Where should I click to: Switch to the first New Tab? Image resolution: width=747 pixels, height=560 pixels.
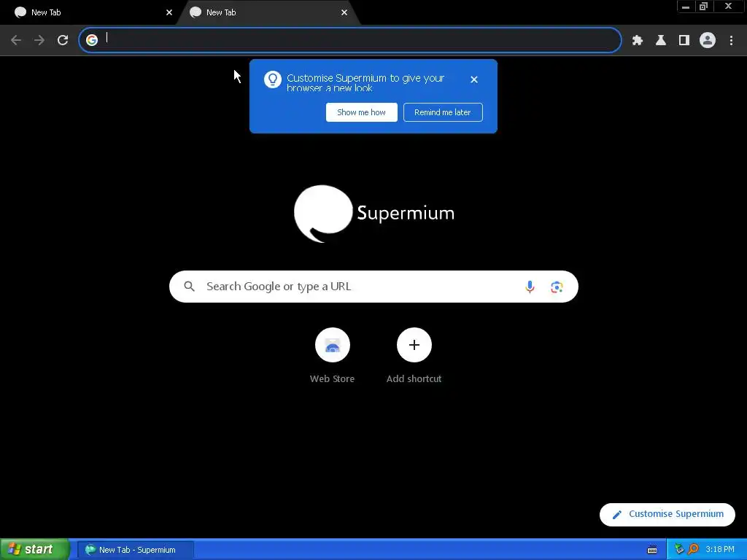pyautogui.click(x=90, y=12)
